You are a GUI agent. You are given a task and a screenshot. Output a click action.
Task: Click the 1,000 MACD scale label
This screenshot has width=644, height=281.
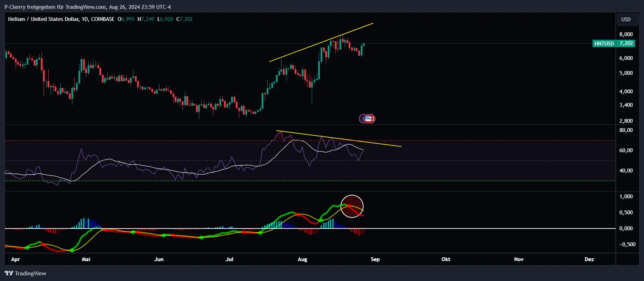626,197
